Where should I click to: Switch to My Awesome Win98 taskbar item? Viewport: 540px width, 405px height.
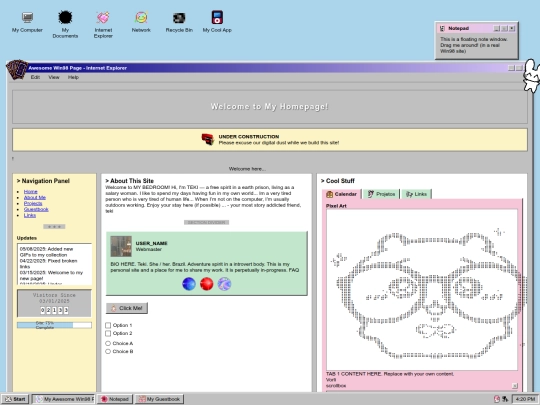tap(64, 399)
